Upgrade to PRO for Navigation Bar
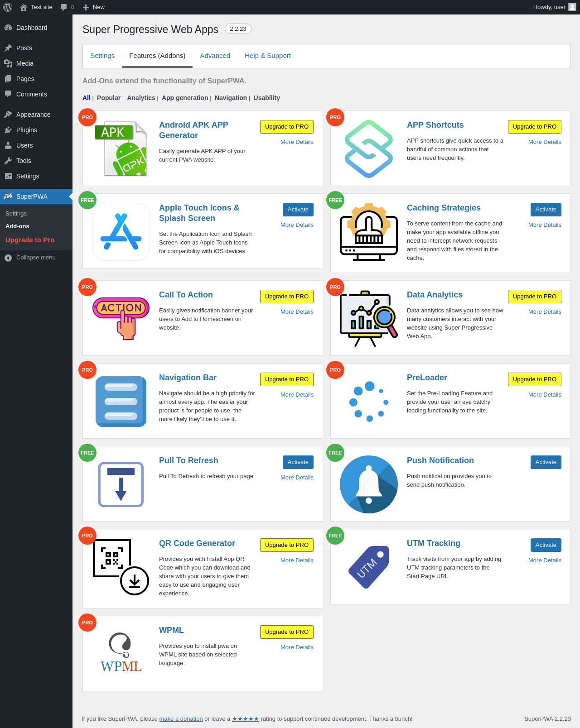Image resolution: width=580 pixels, height=728 pixels. coord(287,379)
